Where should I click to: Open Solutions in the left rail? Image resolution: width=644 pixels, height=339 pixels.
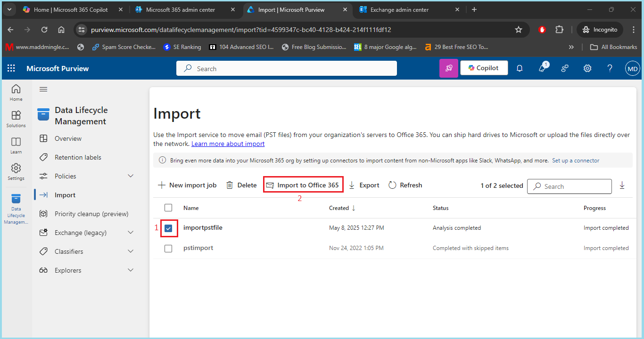(16, 119)
